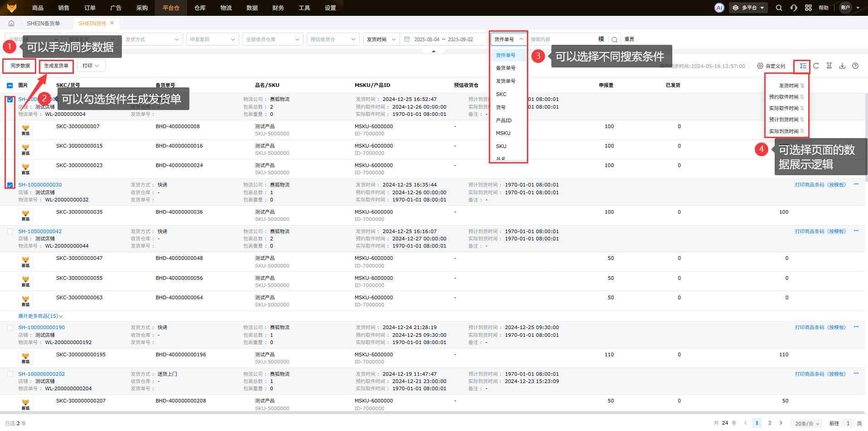
Task: Click the 同步数据 button
Action: click(20, 66)
